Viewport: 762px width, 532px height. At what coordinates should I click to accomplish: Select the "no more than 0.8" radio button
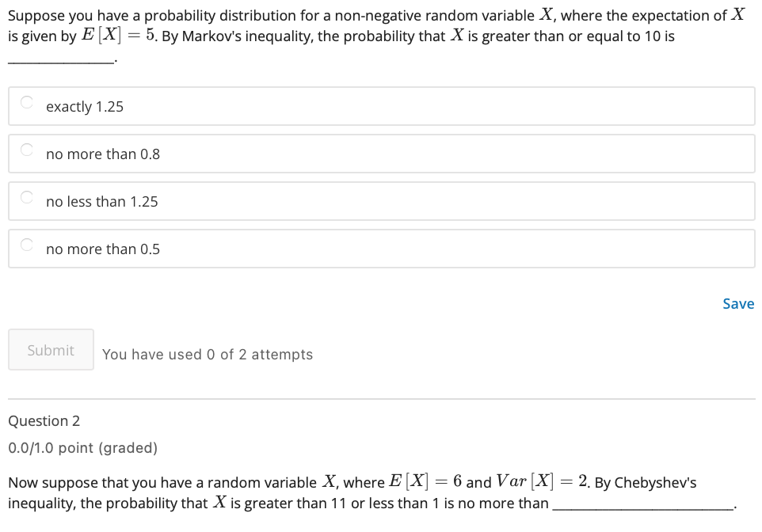(25, 150)
